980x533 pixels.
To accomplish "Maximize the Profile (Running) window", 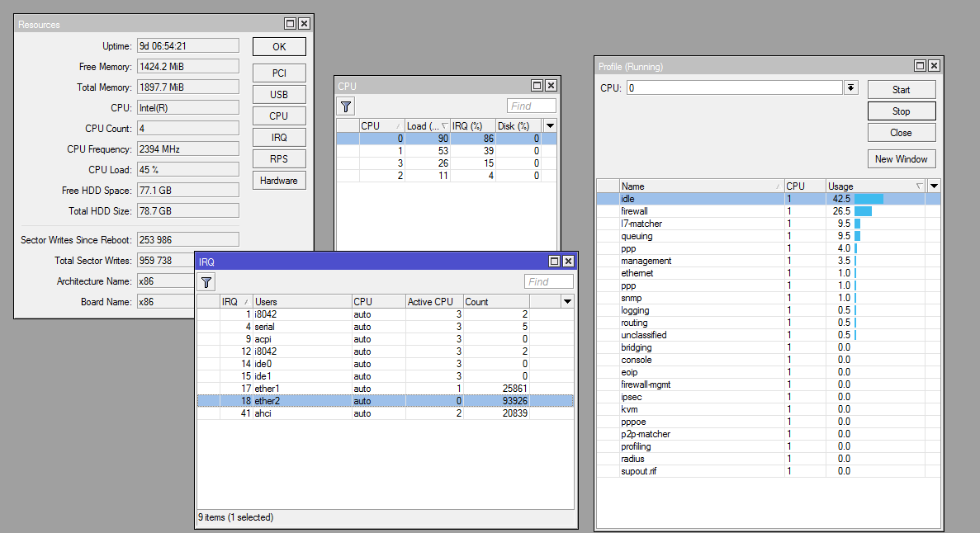I will [x=920, y=66].
